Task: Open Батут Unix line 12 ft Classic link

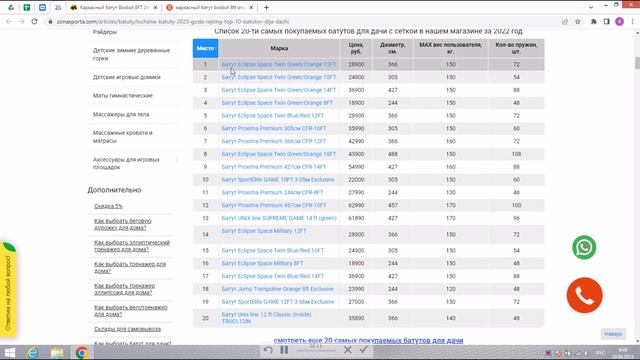Action: pyautogui.click(x=266, y=318)
